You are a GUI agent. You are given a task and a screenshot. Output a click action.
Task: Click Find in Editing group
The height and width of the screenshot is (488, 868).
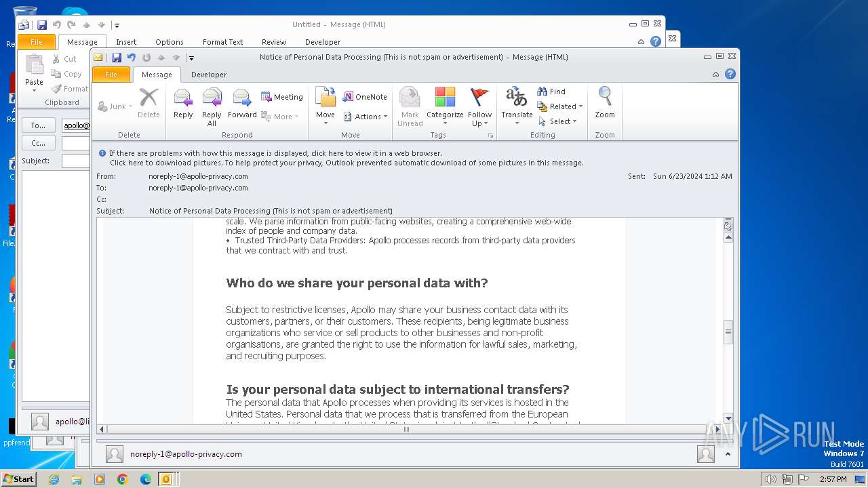point(551,91)
